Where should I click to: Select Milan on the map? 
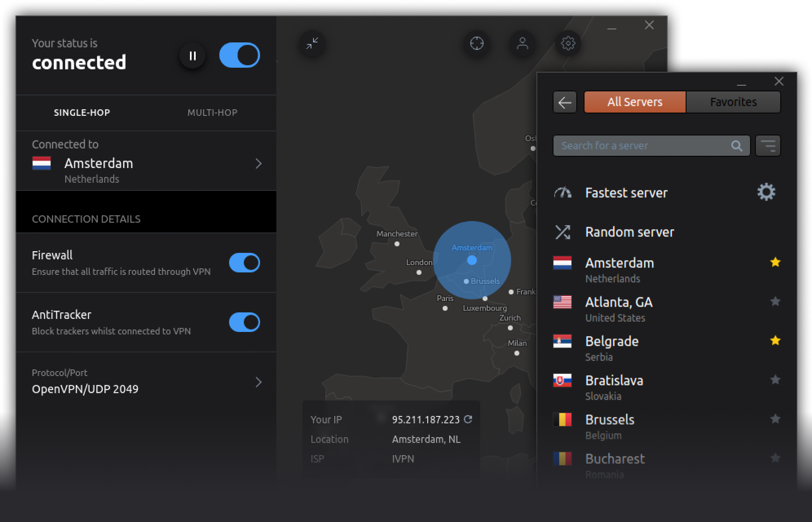[517, 353]
